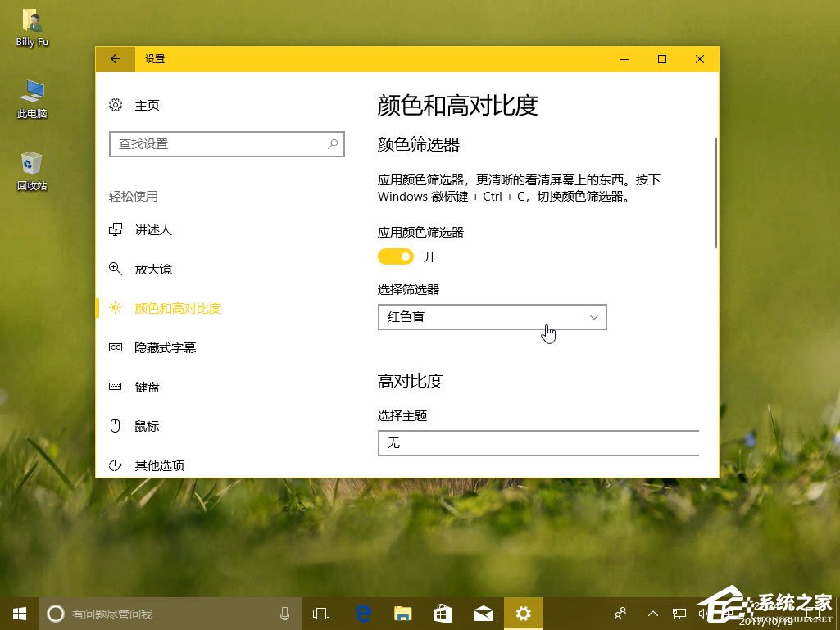Open the 主页 Home settings page

148,105
